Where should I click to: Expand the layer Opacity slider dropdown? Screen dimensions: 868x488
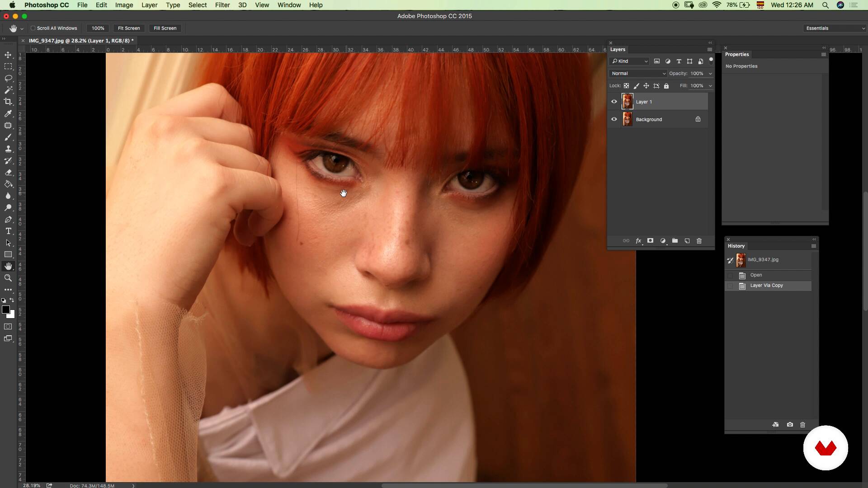point(710,73)
